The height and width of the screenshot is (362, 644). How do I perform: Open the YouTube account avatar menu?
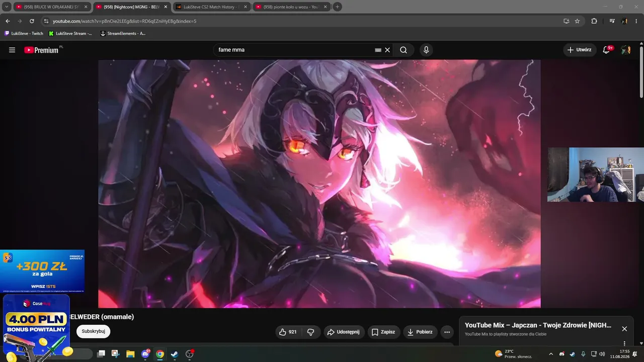(625, 50)
